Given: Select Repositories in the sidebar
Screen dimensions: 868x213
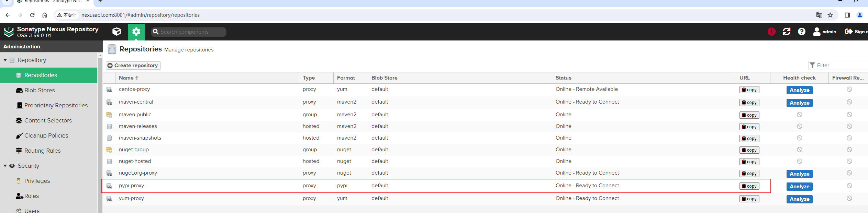Looking at the screenshot, I should coord(49,75).
